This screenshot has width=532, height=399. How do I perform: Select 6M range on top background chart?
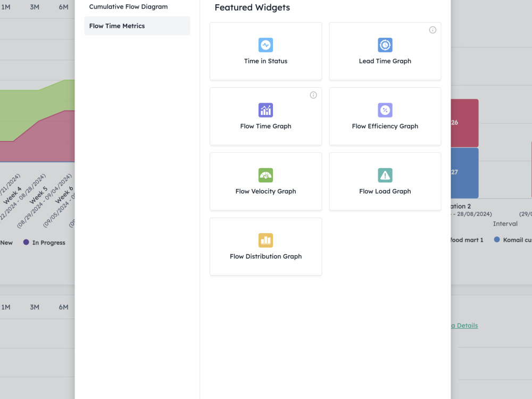tap(63, 7)
